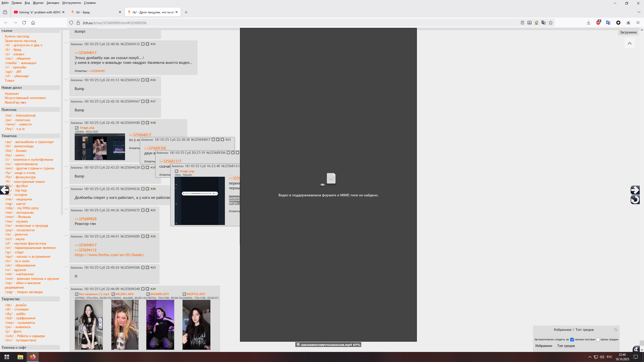
Task: Uncheck the 'своими постами' auto-follow checkbox
Action: [x=572, y=340]
